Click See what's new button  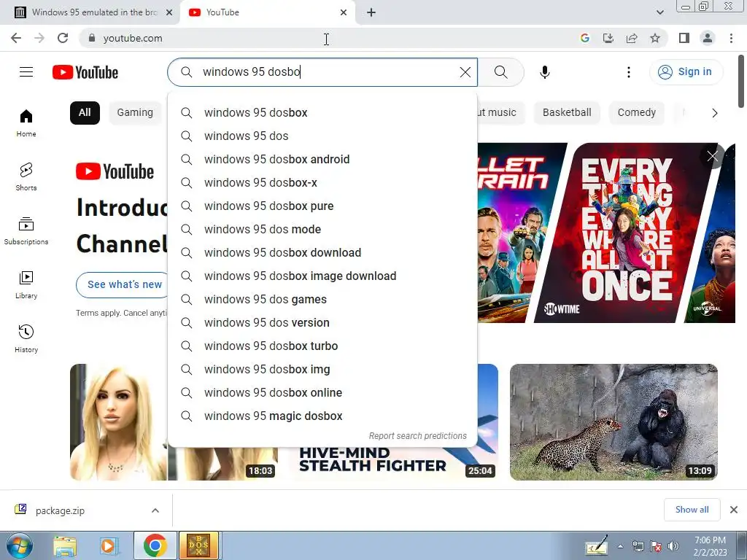click(123, 285)
